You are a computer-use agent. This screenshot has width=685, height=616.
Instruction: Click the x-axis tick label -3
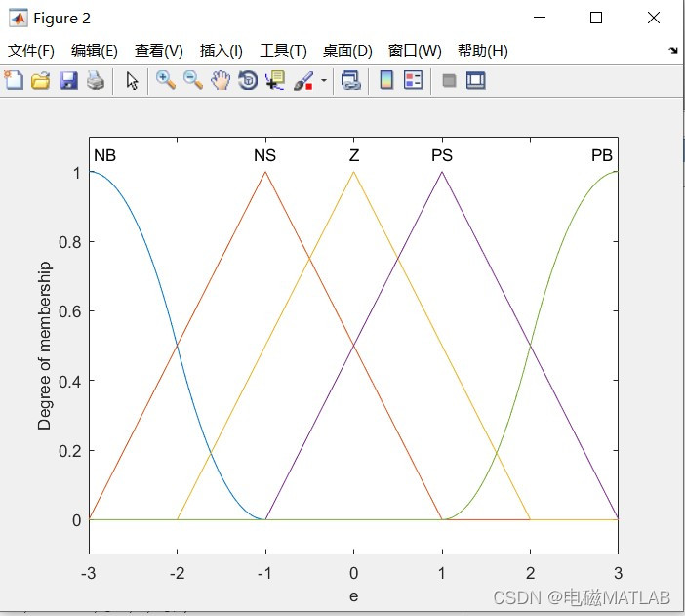[89, 573]
